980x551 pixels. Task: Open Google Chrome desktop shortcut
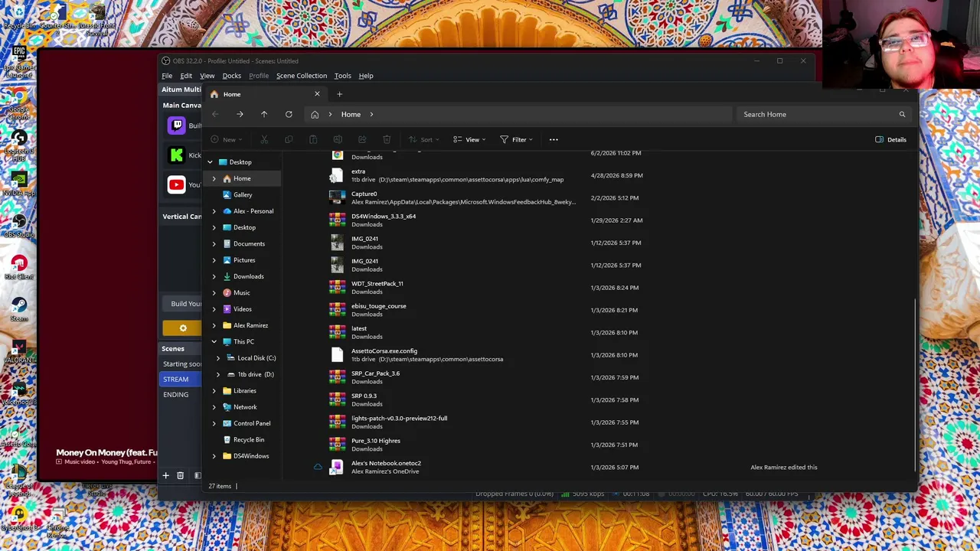19,102
